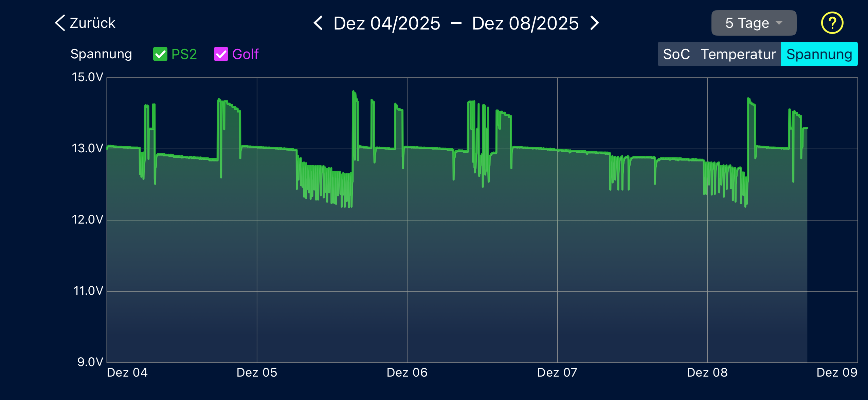Toggle the PS2 series label
This screenshot has height=400, width=868.
pos(184,54)
